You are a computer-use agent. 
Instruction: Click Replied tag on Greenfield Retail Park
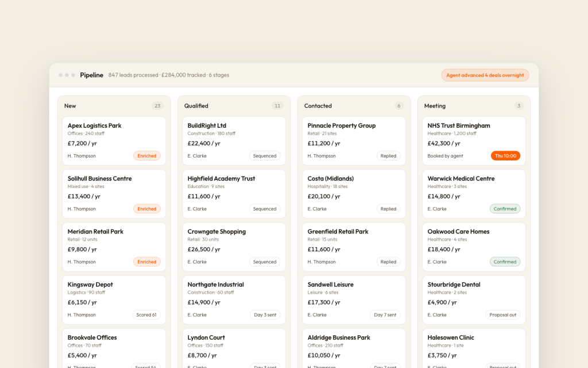[389, 262]
